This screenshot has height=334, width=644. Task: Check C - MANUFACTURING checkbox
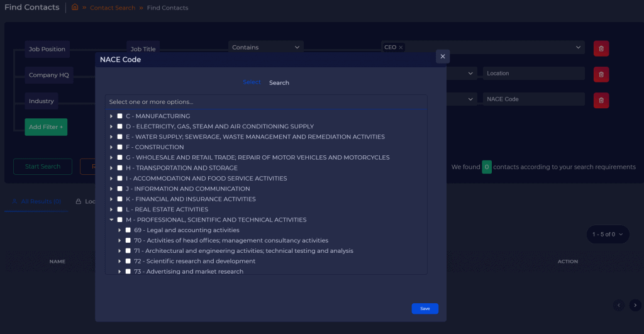pyautogui.click(x=119, y=116)
